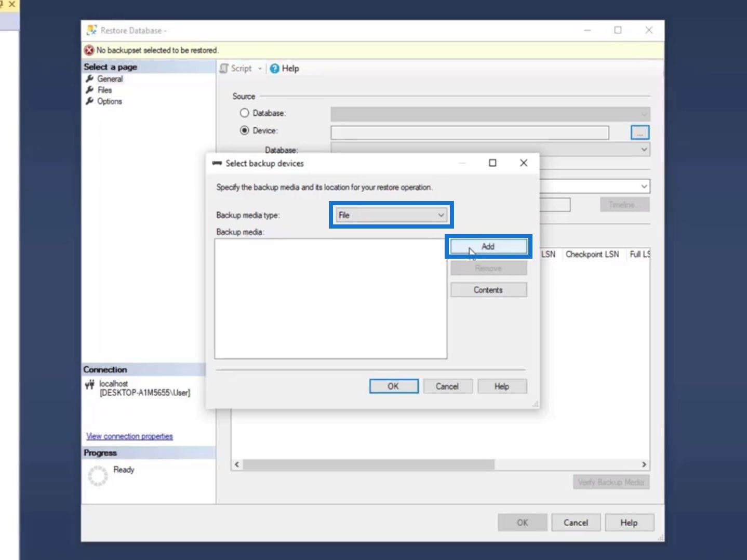The image size is (747, 560).
Task: Open the Options page
Action: (x=110, y=101)
